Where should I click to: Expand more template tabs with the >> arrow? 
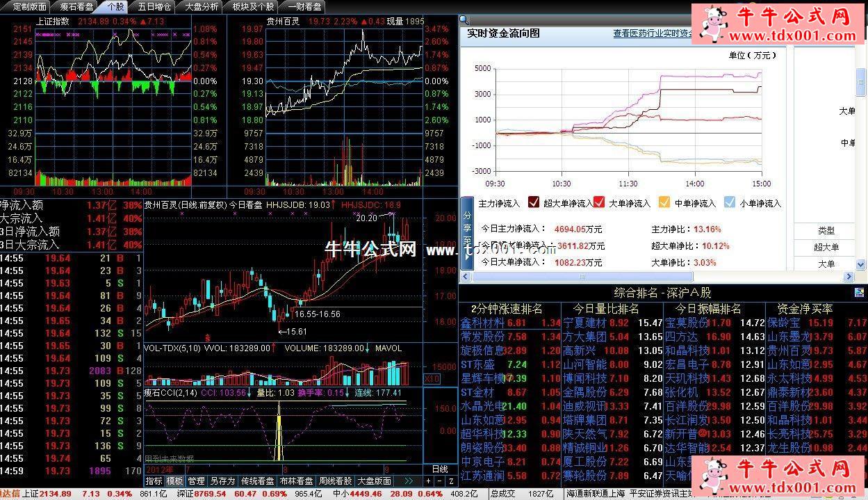[408, 481]
